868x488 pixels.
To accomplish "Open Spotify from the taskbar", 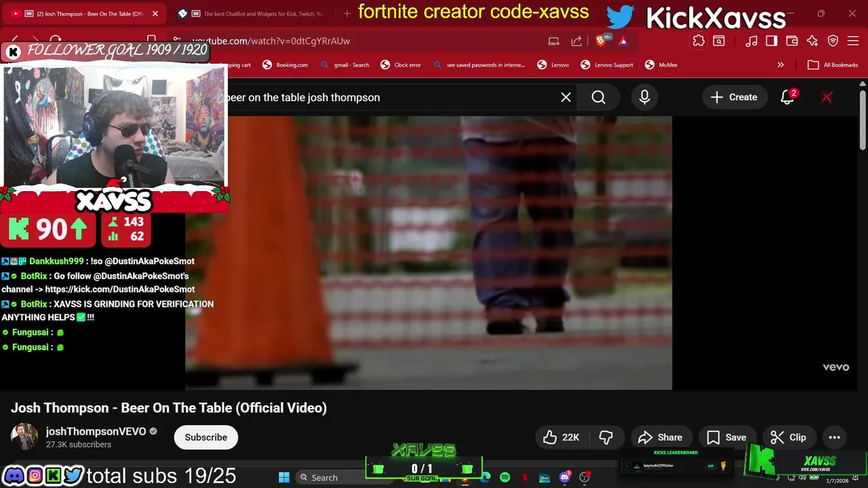I will click(505, 478).
